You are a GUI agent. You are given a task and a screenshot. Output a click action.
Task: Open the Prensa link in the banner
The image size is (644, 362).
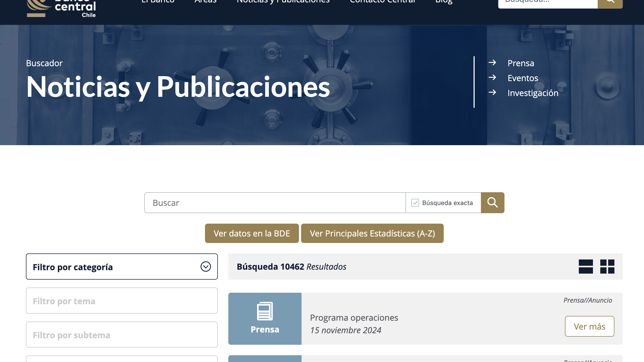tap(521, 63)
